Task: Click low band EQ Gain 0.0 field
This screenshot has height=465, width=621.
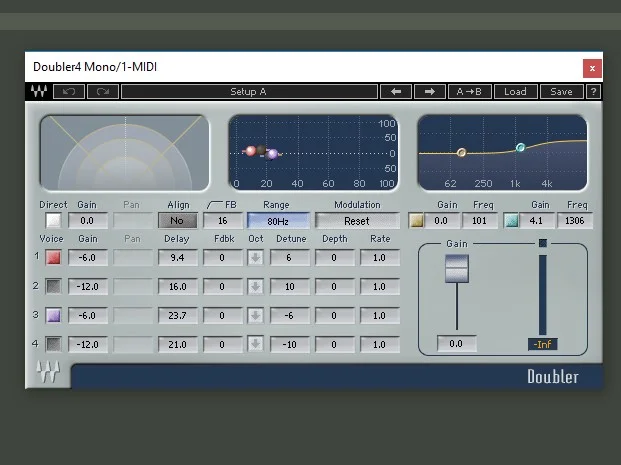Action: click(x=442, y=221)
